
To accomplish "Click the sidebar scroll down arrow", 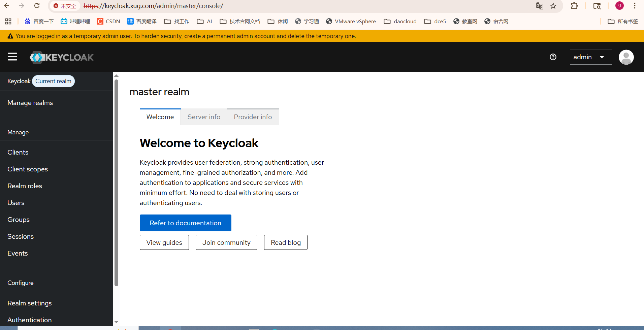I will [116, 322].
